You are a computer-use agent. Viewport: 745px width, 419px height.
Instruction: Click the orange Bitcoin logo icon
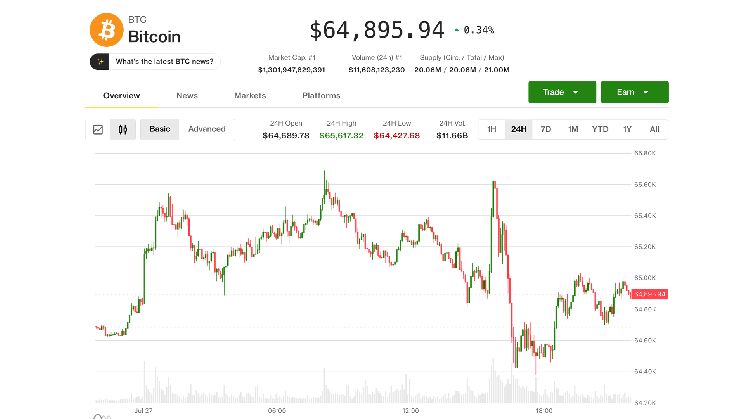click(106, 30)
